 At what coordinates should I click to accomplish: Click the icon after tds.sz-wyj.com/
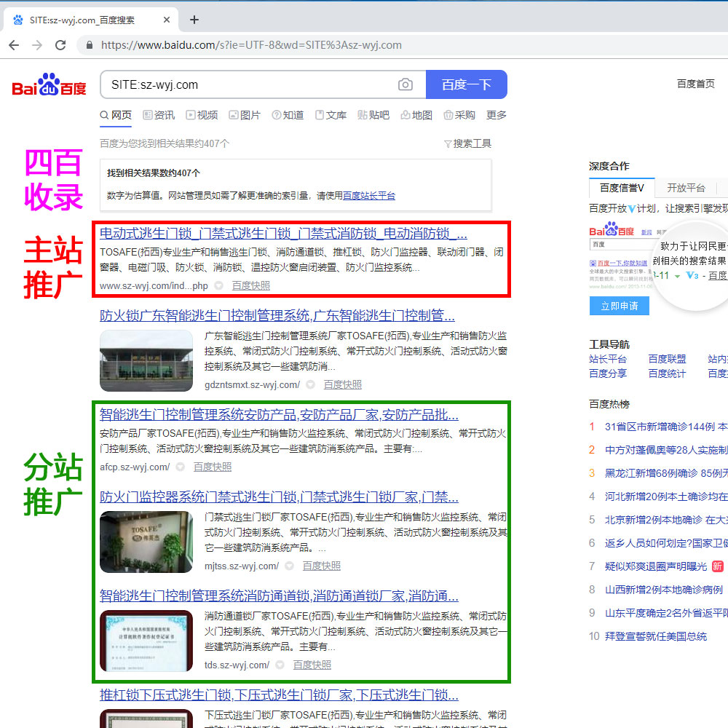tap(280, 665)
